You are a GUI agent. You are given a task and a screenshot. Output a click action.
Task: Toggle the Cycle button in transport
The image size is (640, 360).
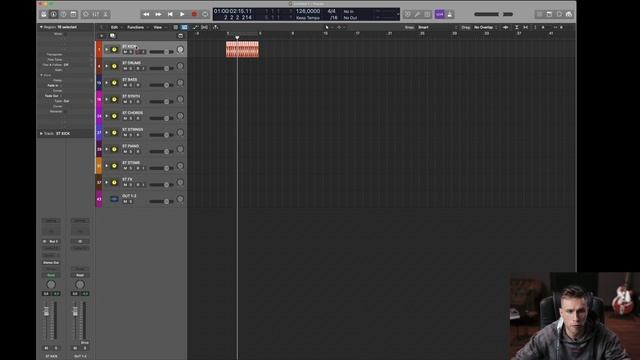(205, 14)
